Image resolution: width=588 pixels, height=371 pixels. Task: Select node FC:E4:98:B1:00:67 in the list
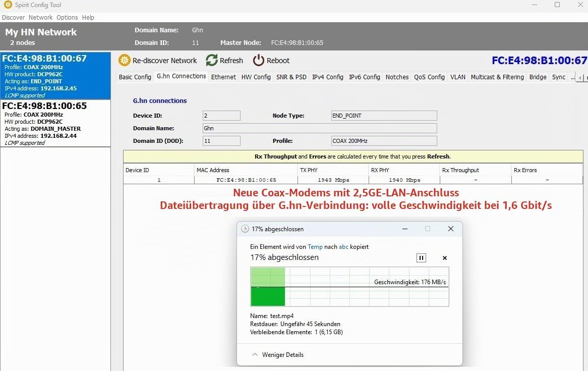(x=55, y=76)
